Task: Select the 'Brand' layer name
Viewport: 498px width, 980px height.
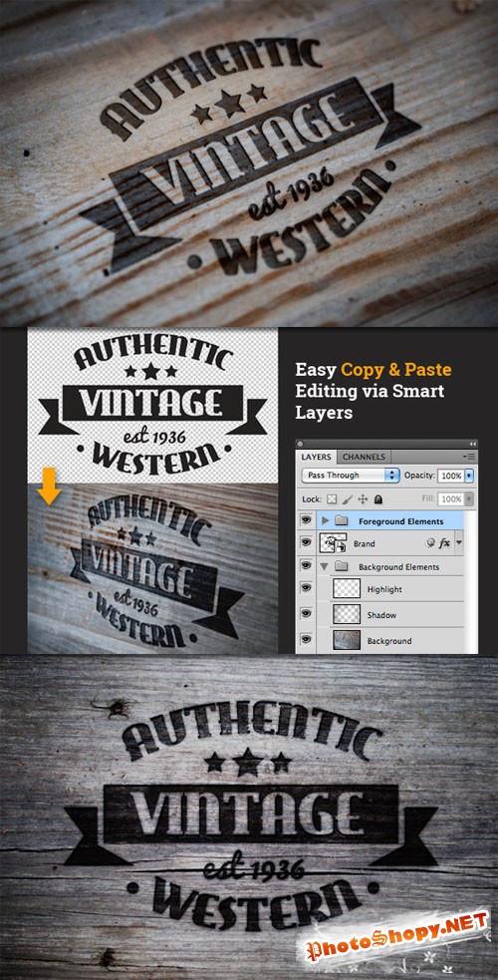Action: point(365,543)
